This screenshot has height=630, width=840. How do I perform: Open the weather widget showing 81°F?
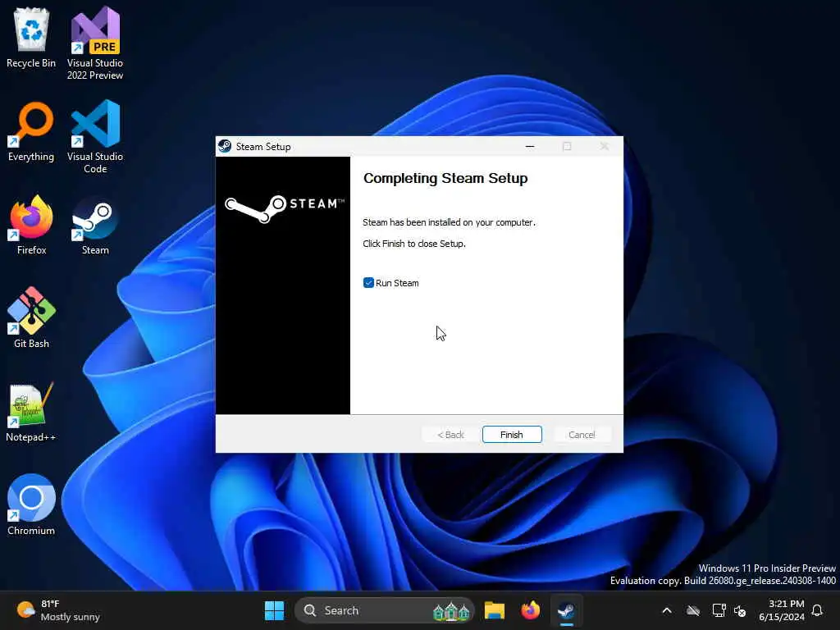click(x=58, y=610)
